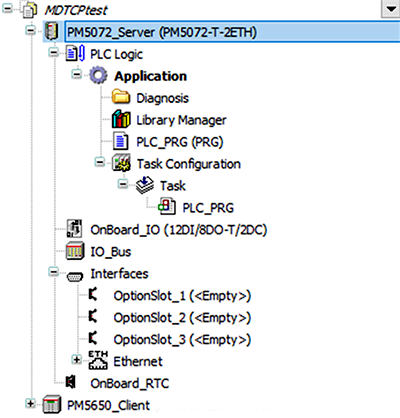Click the OnBoard_IO device icon
400x418 pixels.
point(75,229)
